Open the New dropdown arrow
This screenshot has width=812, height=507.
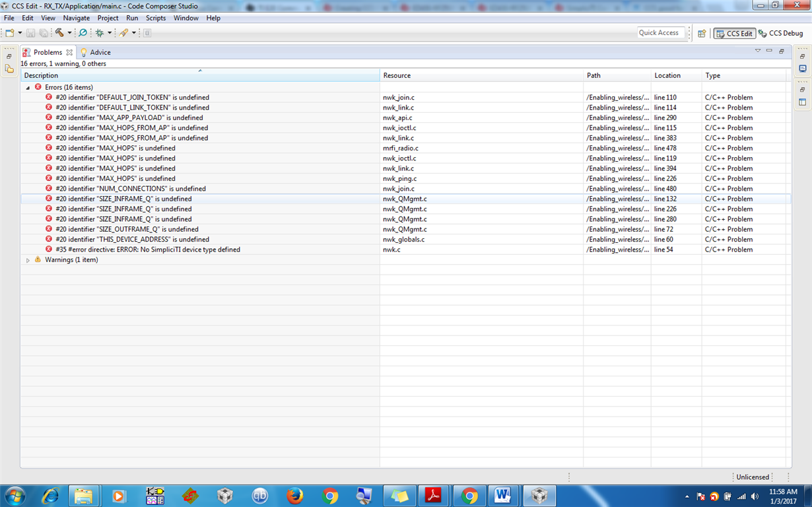pyautogui.click(x=20, y=33)
